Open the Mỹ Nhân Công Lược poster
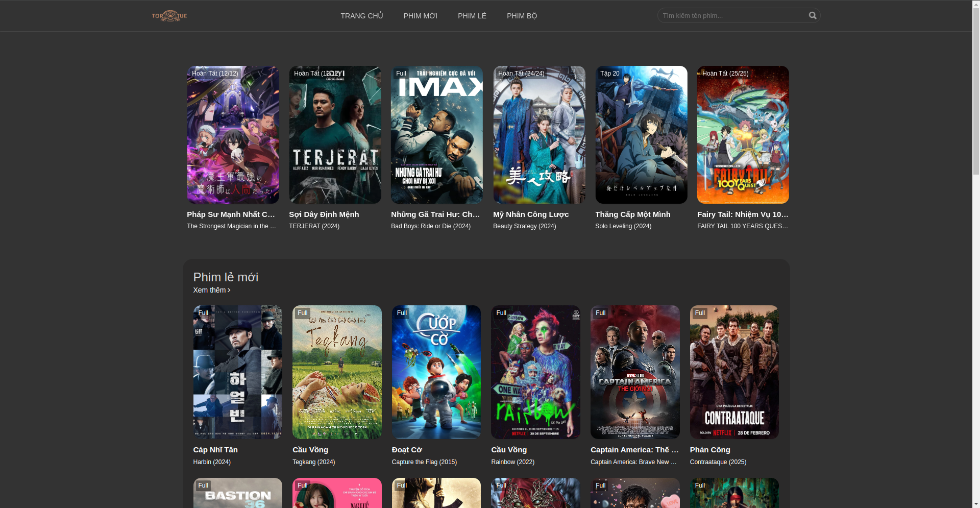 point(539,135)
